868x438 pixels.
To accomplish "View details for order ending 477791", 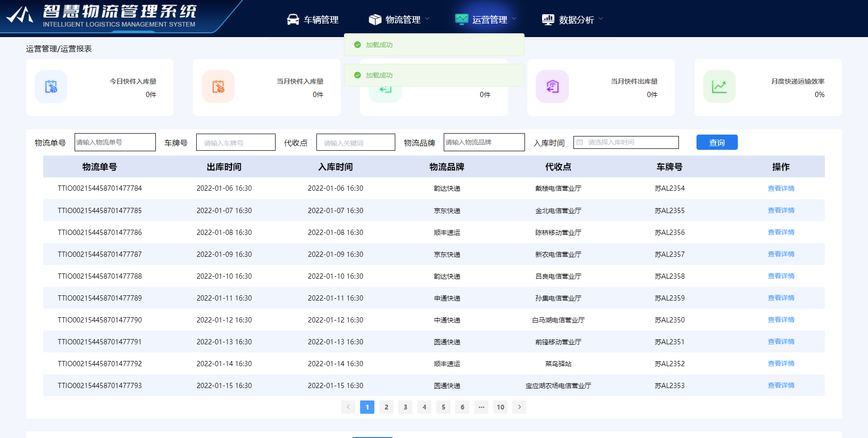I will [x=781, y=341].
